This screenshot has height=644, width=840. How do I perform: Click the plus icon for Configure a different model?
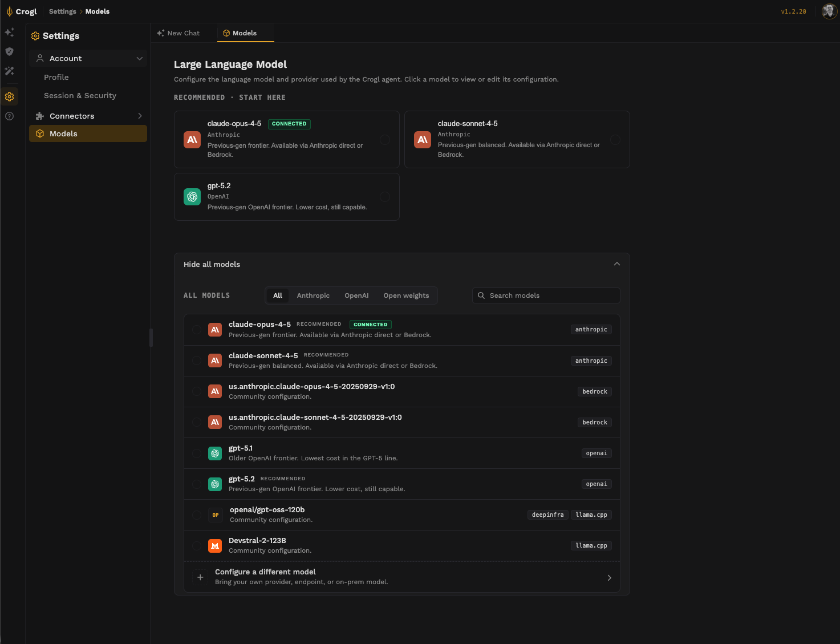click(x=200, y=577)
